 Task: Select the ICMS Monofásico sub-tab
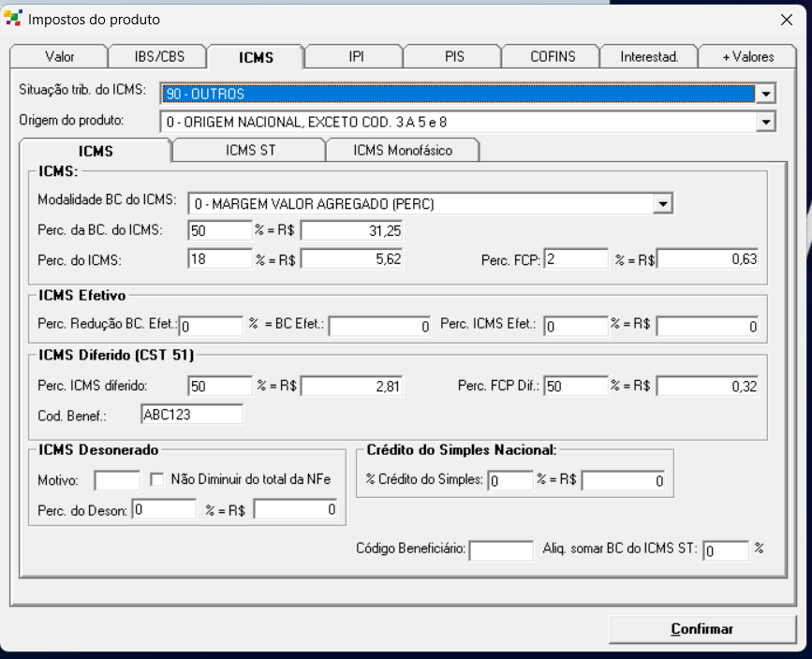point(403,150)
